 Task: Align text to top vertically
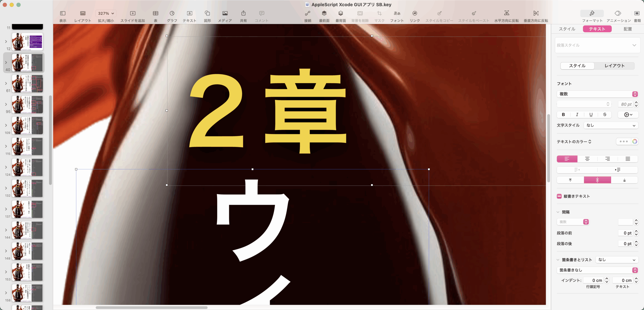click(570, 180)
